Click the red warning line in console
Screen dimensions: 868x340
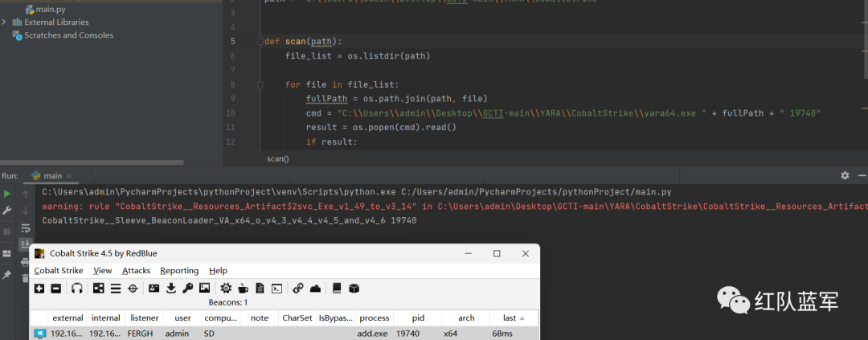(454, 206)
